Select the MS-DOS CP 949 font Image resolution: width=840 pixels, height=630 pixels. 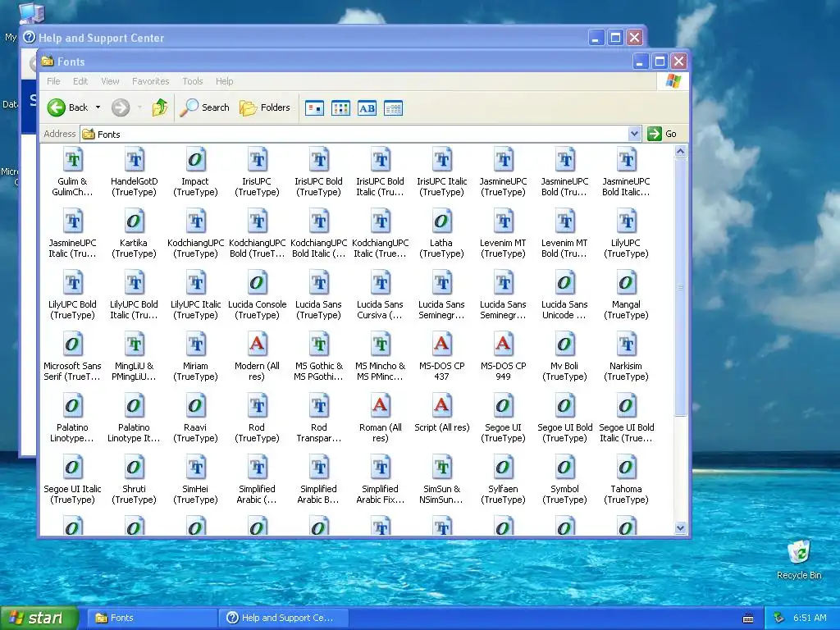[x=503, y=356]
